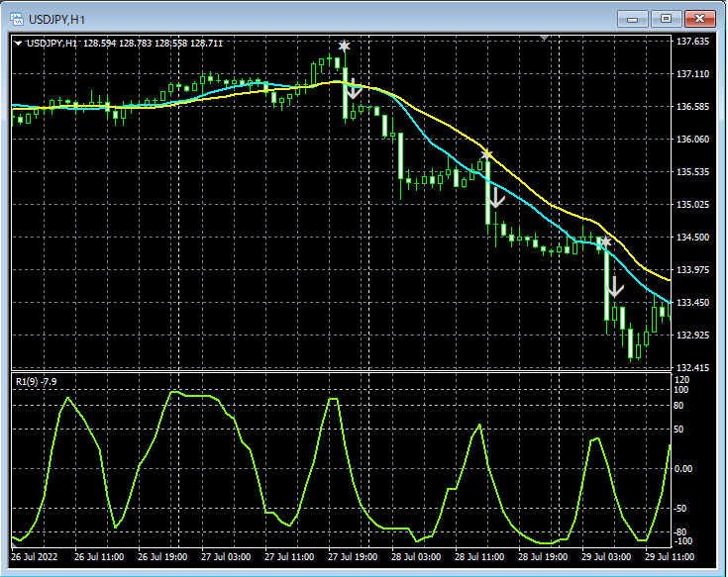Click the first down arrow signal near 136.585
This screenshot has height=577, width=728.
pyautogui.click(x=354, y=89)
